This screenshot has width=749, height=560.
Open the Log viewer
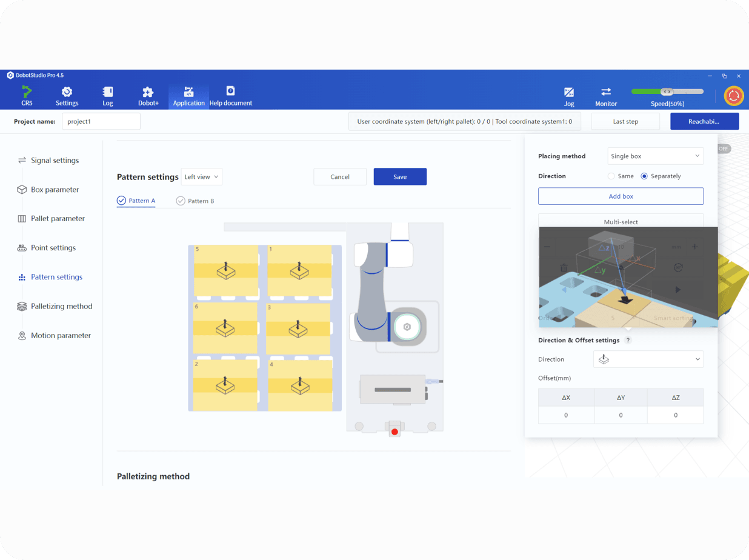point(107,95)
